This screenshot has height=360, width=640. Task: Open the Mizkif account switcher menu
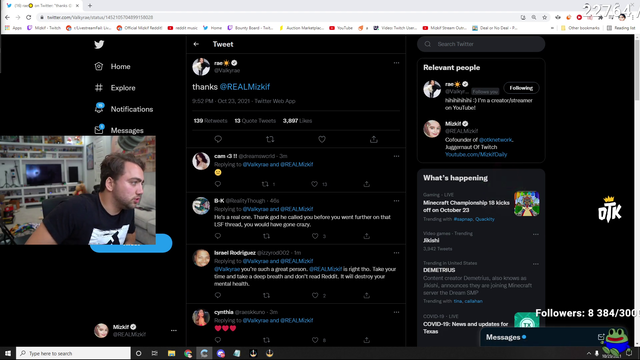173,330
